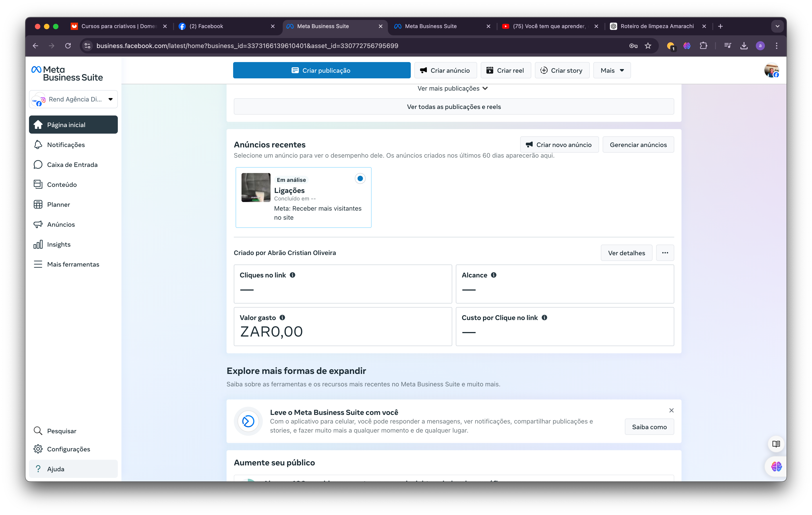Image resolution: width=812 pixels, height=515 pixels.
Task: Open the Conteúdo sidebar icon
Action: 38,184
